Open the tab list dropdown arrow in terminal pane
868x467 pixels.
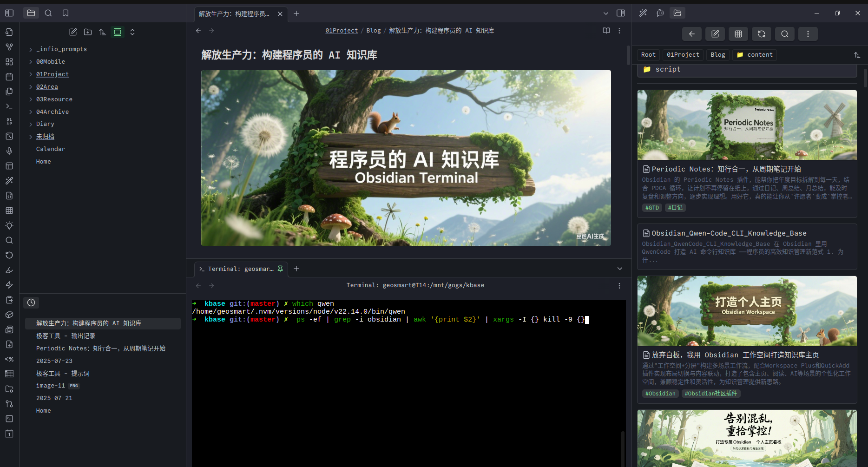tap(619, 269)
